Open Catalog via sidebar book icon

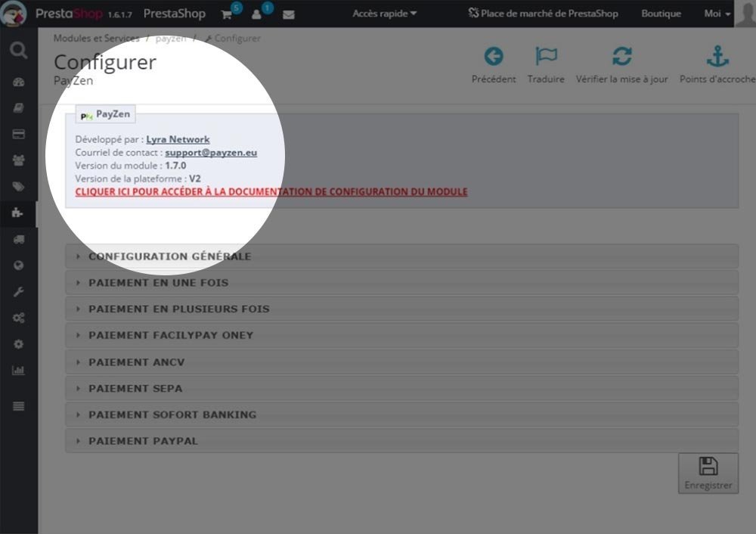click(19, 108)
